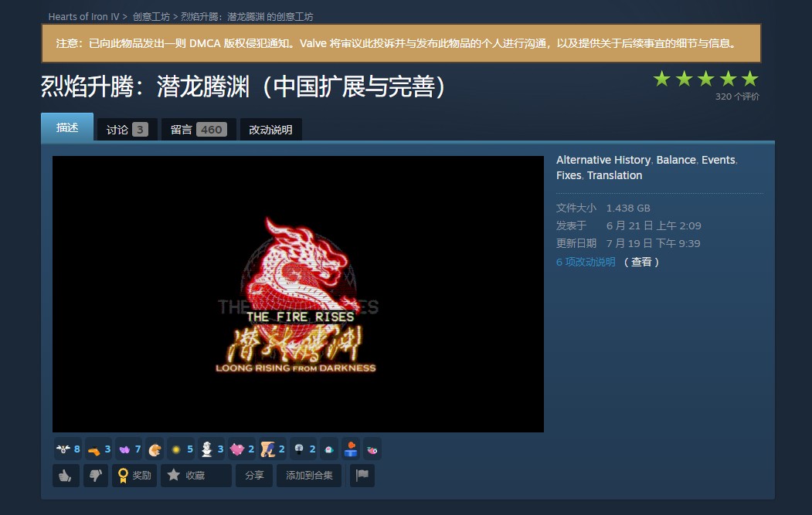Click the flag icon to report this item
This screenshot has width=812, height=515.
tap(362, 476)
